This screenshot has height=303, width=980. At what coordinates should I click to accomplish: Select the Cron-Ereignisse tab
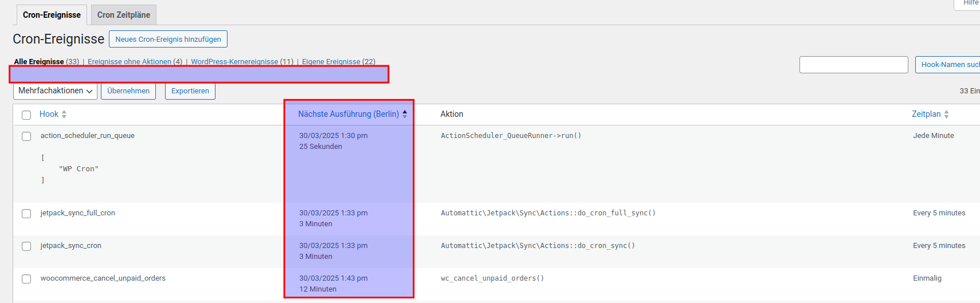tap(52, 15)
